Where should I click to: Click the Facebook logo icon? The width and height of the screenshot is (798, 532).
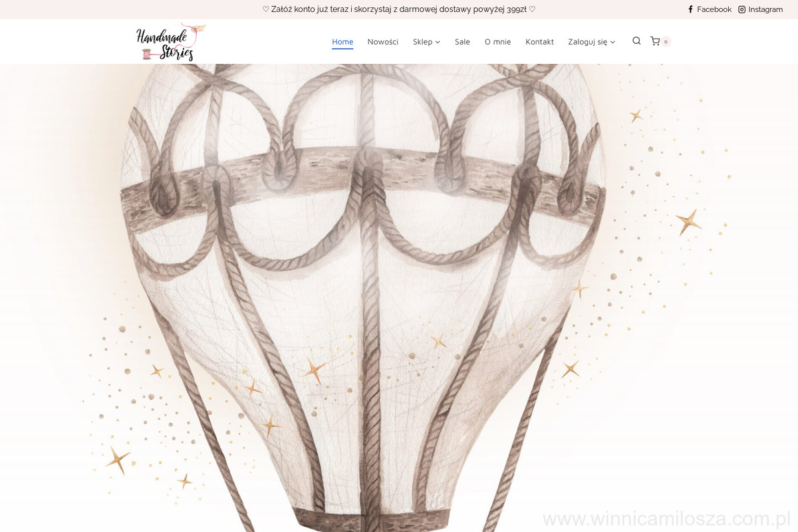click(690, 9)
